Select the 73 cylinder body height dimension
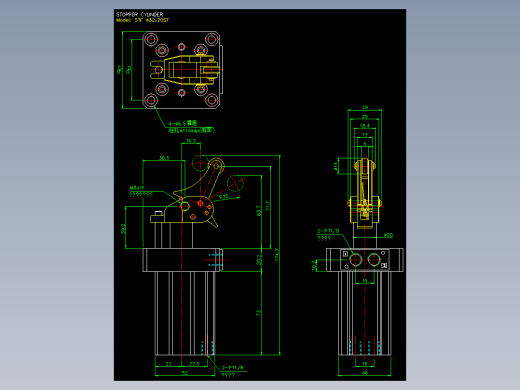Screen dimensions: 520x390 (x=258, y=313)
